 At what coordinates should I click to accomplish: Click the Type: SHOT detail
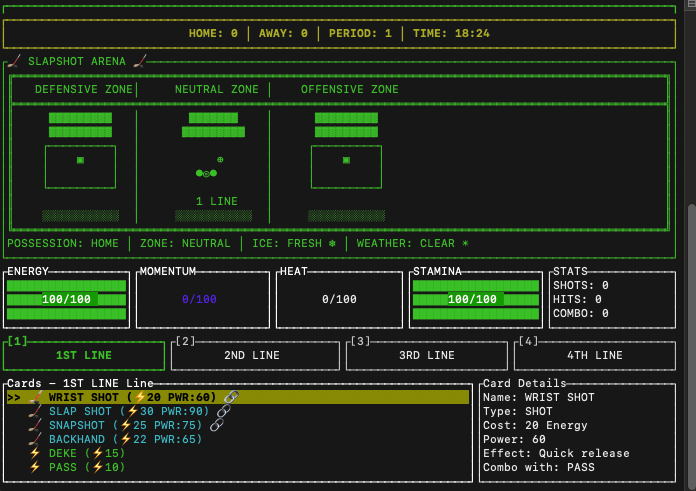[518, 411]
